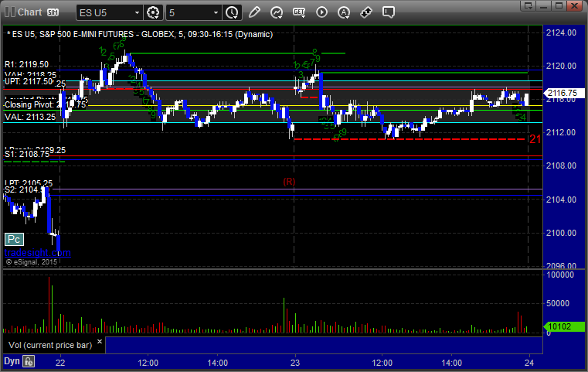This screenshot has height=372, width=588.
Task: Click the chart title ES U5 S&P 500 text
Action: [140, 34]
